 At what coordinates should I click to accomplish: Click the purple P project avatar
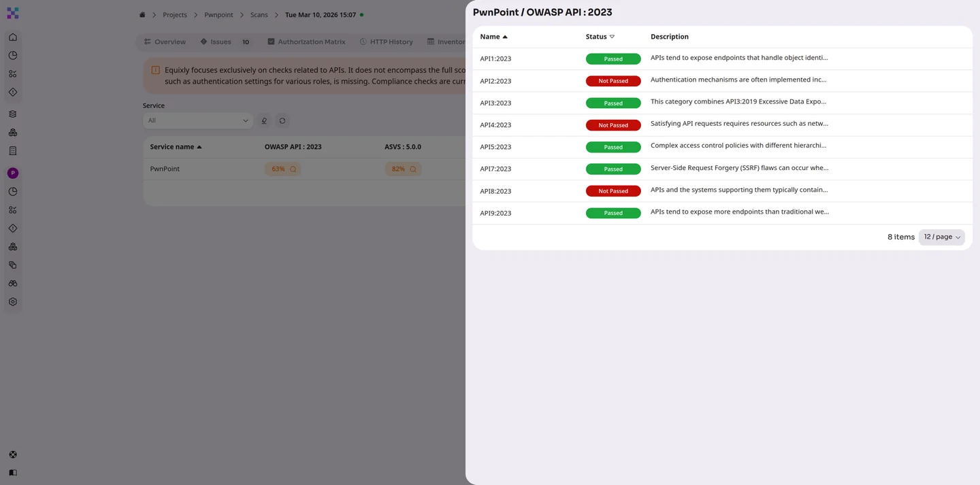tap(12, 173)
